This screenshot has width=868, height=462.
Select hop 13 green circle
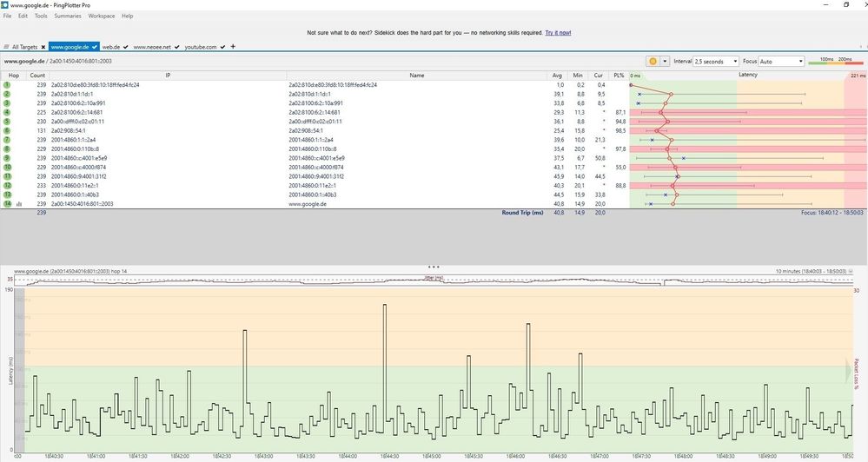coord(7,195)
